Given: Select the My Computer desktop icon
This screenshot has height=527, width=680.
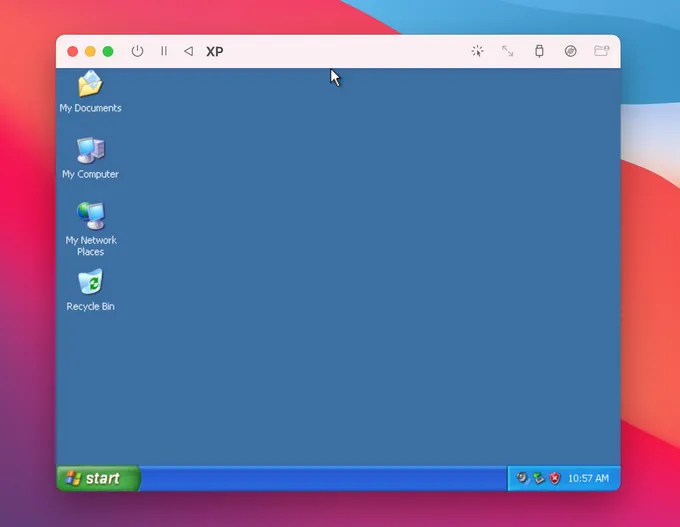Looking at the screenshot, I should point(91,150).
